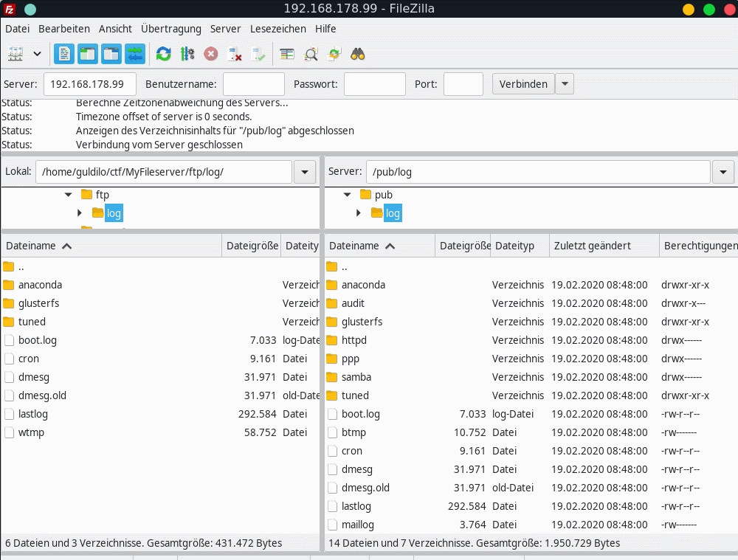Screen dimensions: 738x560
Task: Select local log folder in tree
Action: point(114,213)
